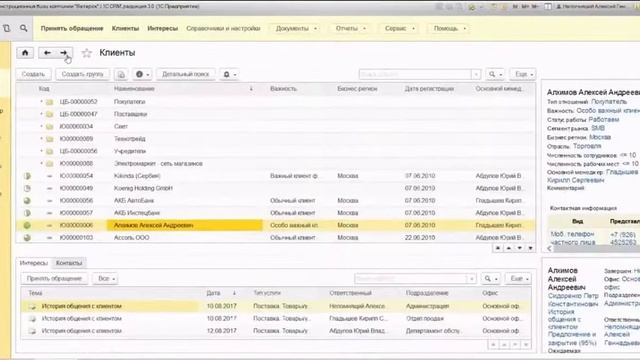
Task: Open the lower panel search magnifier dropdown
Action: (x=490, y=278)
